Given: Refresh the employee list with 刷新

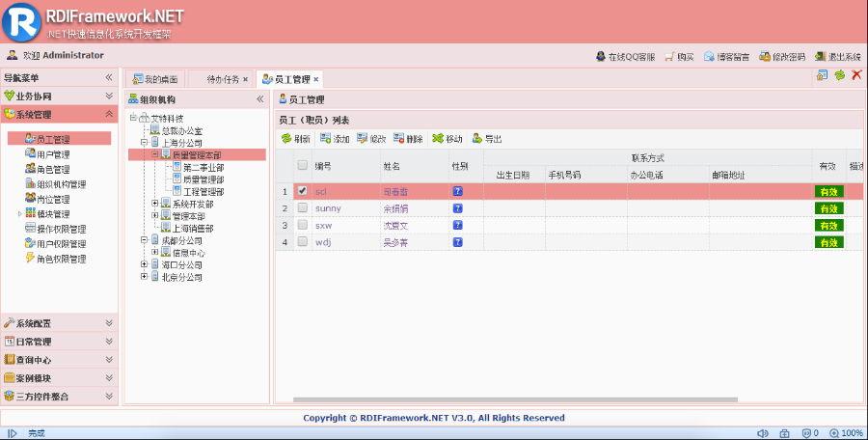Looking at the screenshot, I should [x=296, y=139].
